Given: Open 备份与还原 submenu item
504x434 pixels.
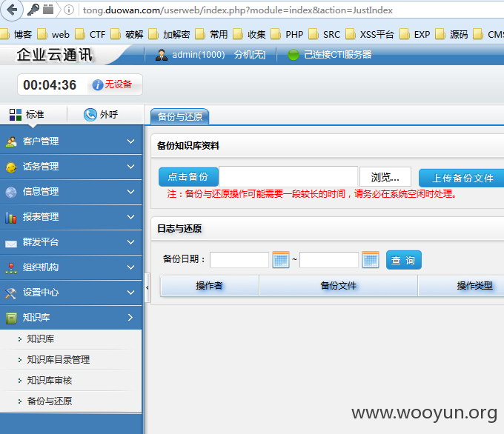Looking at the screenshot, I should pyautogui.click(x=50, y=401).
